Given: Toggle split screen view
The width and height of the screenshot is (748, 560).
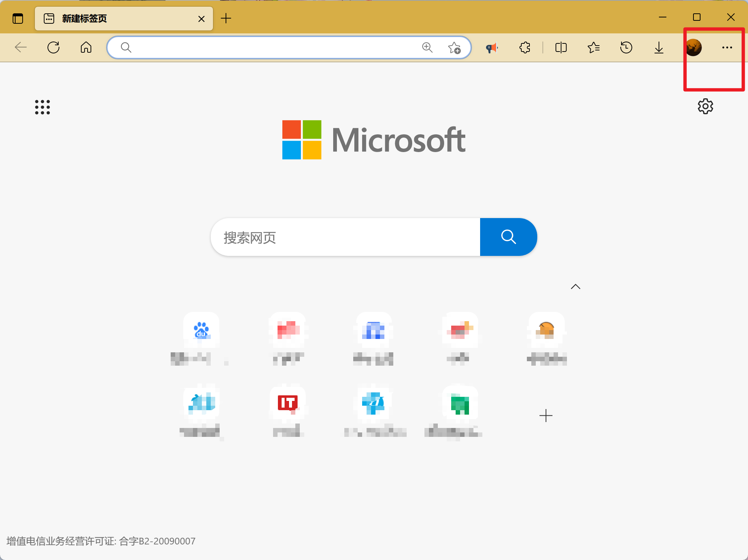Looking at the screenshot, I should pyautogui.click(x=561, y=47).
